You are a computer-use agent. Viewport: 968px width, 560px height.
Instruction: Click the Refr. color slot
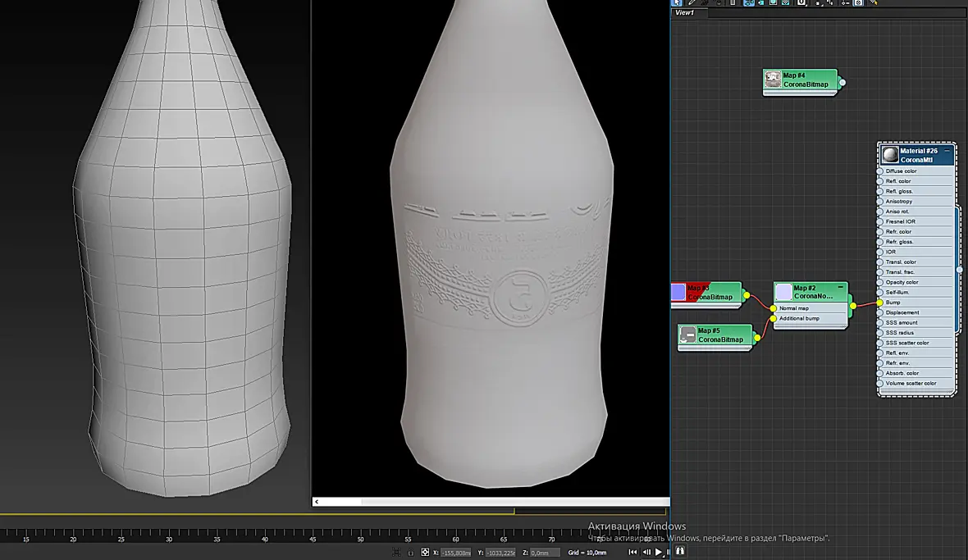click(x=916, y=232)
